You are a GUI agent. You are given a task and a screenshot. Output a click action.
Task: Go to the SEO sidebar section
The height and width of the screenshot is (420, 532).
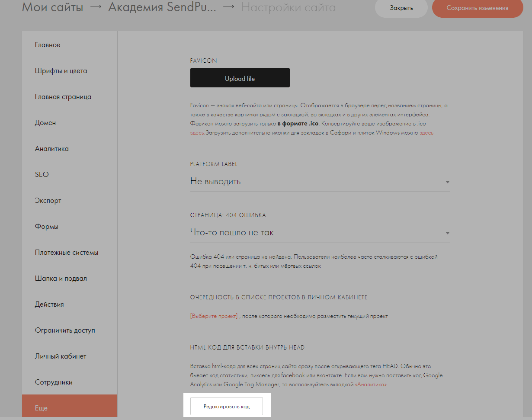42,175
